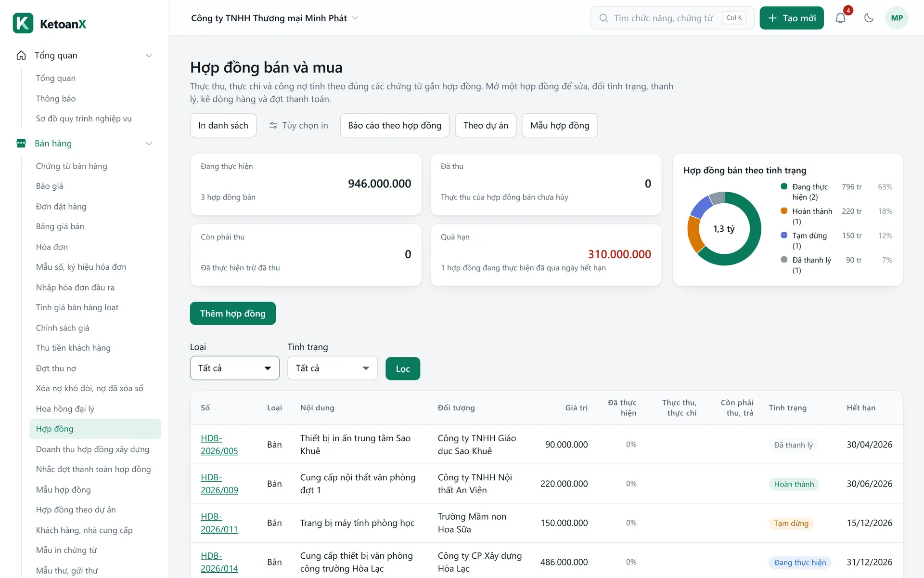Collapse the Tổng quan section chevron

149,55
